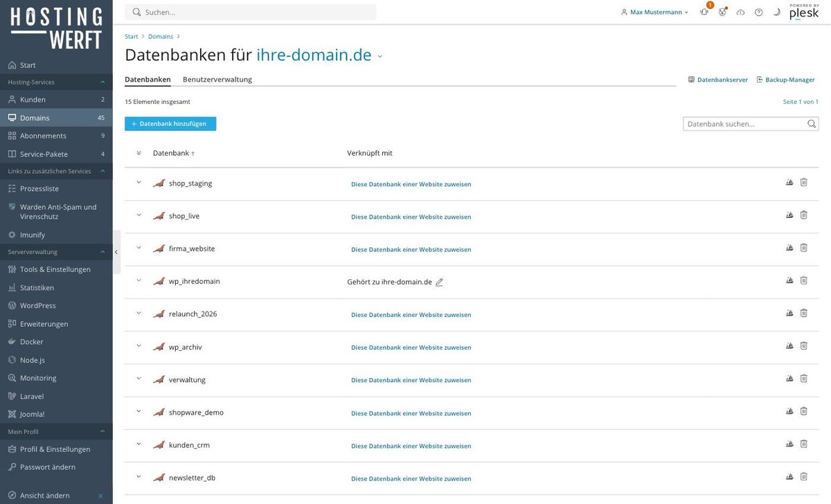Image resolution: width=831 pixels, height=504 pixels.
Task: Select the Datenbanken tab
Action: 148,79
